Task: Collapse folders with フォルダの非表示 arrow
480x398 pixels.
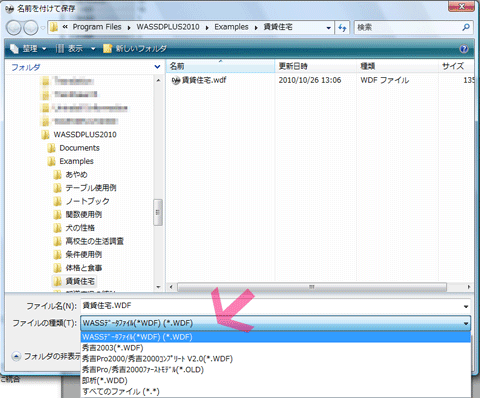Action: [16, 356]
